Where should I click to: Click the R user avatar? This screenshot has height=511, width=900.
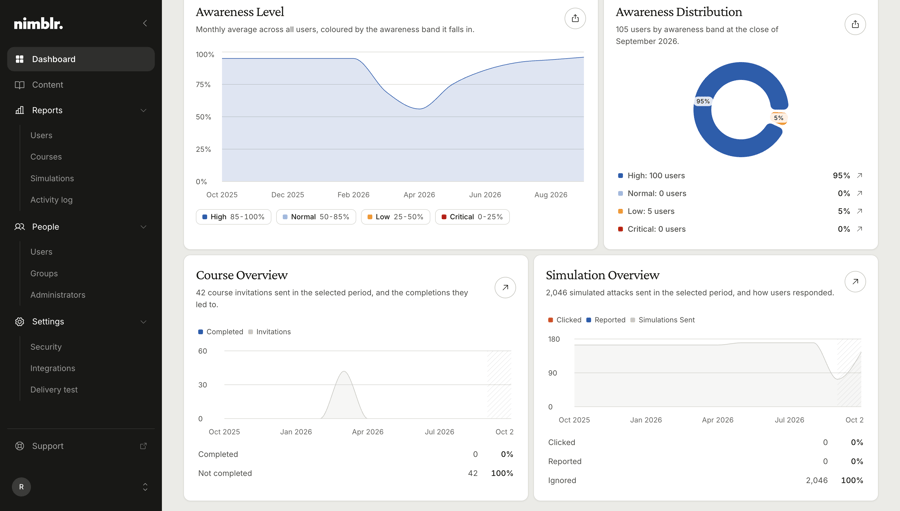click(x=21, y=487)
